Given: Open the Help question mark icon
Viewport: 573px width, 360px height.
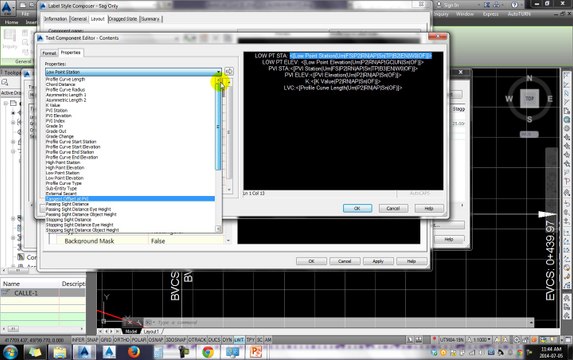Looking at the screenshot, I should [x=515, y=5].
